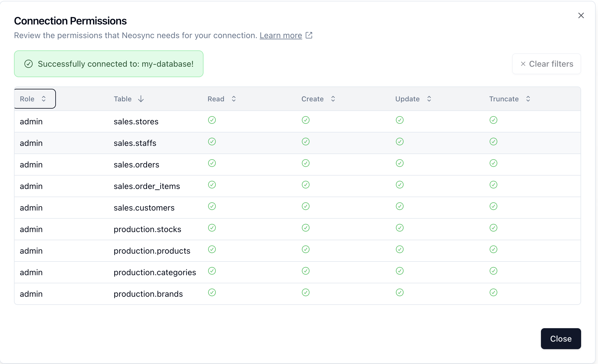The width and height of the screenshot is (598, 364).
Task: Expand the Table column sort options
Action: tap(128, 99)
